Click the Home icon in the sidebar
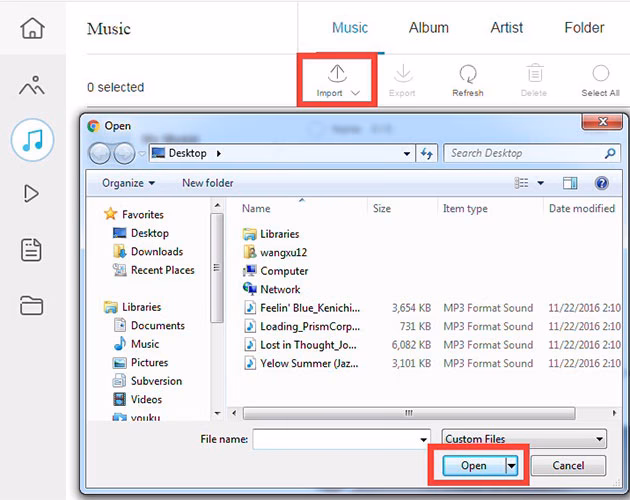The image size is (630, 500). coord(32,28)
